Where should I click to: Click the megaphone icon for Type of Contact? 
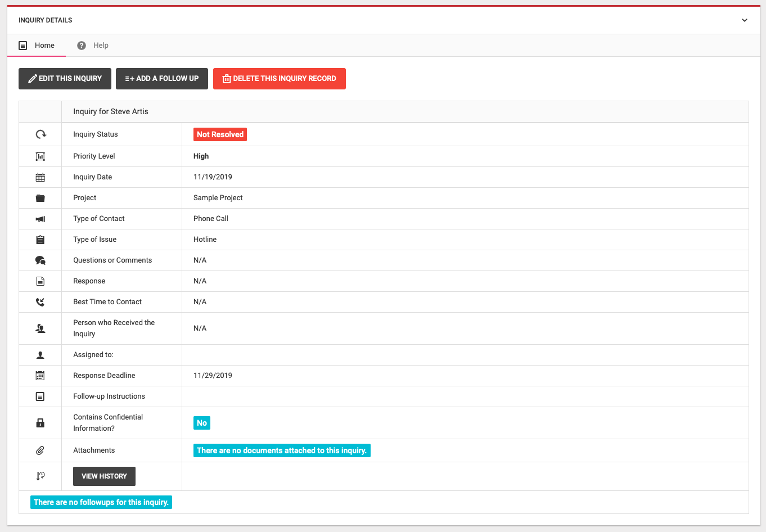[x=40, y=219]
